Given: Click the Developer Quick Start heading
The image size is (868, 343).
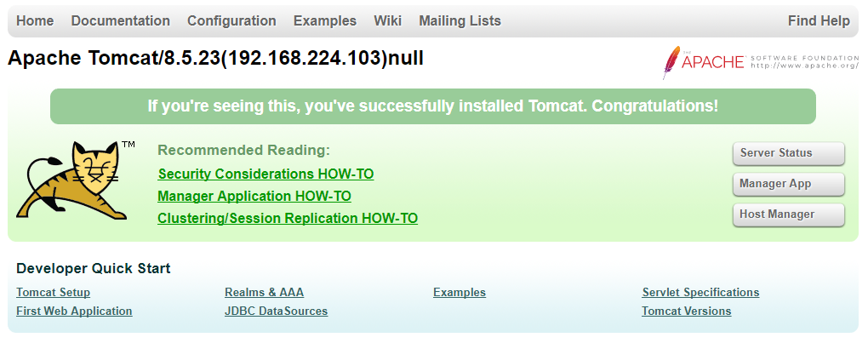Looking at the screenshot, I should click(93, 269).
